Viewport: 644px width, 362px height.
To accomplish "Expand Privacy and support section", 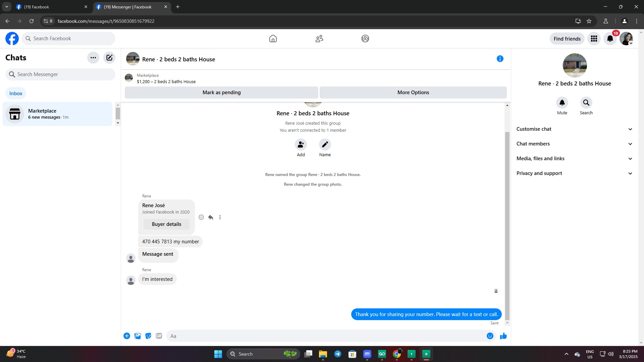I will (575, 173).
